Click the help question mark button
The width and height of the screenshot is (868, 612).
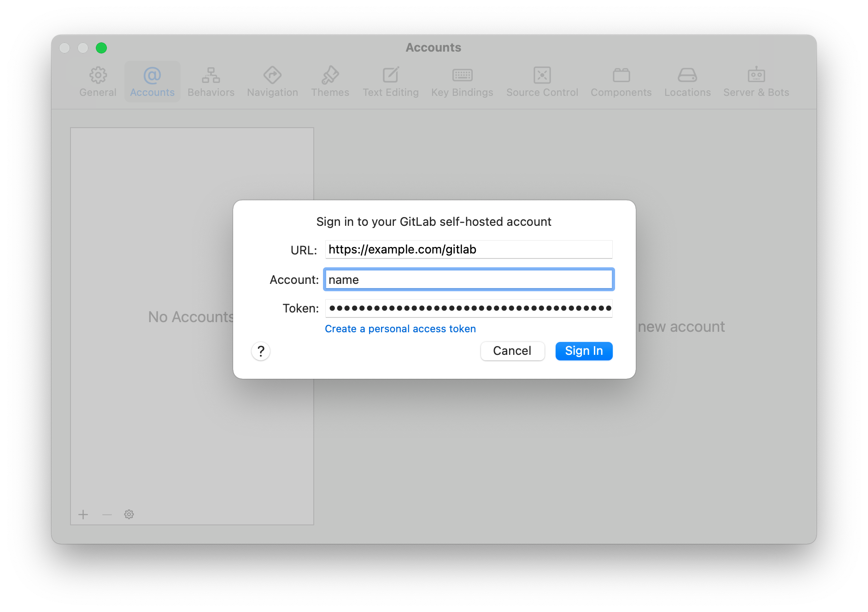[x=261, y=351]
